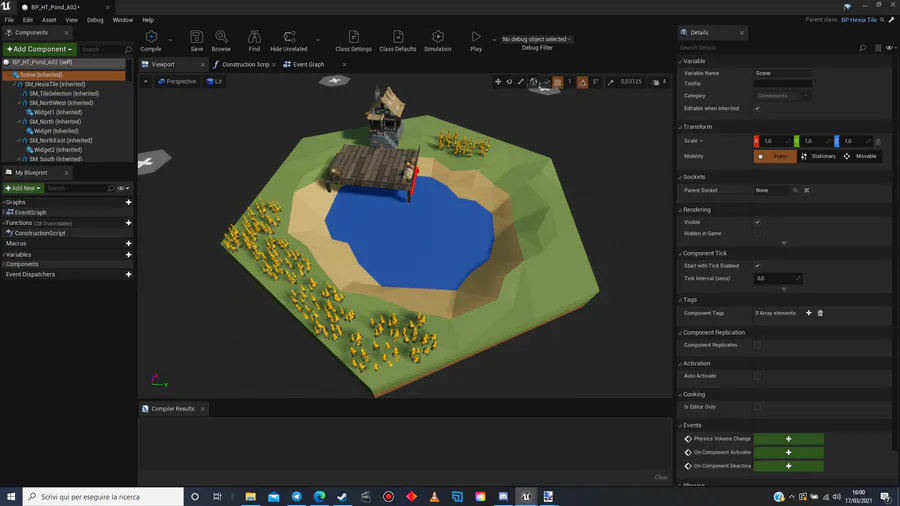
Task: Open the Add Component dropdown
Action: [40, 49]
